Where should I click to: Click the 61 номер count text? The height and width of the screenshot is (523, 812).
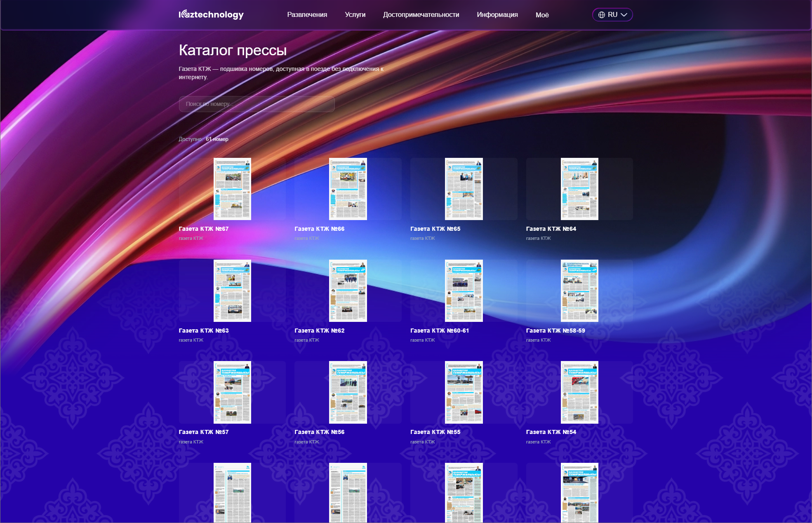click(x=217, y=139)
